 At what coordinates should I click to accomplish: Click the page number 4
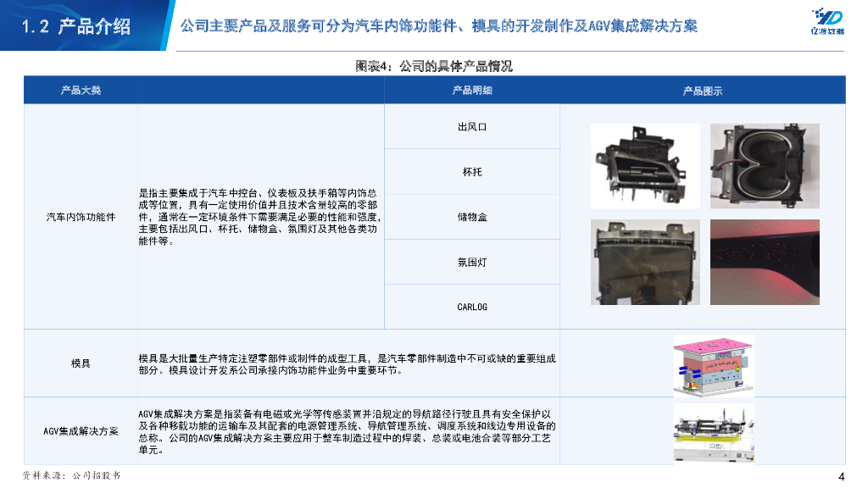842,476
